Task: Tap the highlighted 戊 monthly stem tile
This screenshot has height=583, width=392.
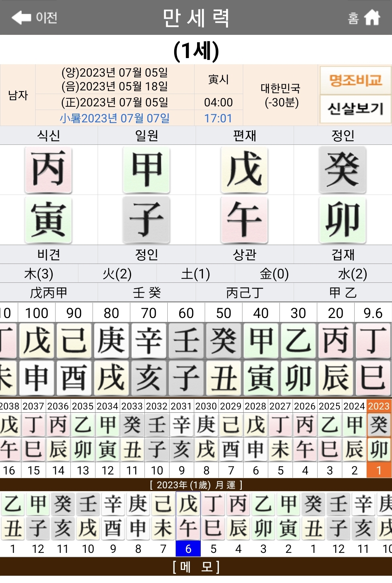Action: click(188, 504)
